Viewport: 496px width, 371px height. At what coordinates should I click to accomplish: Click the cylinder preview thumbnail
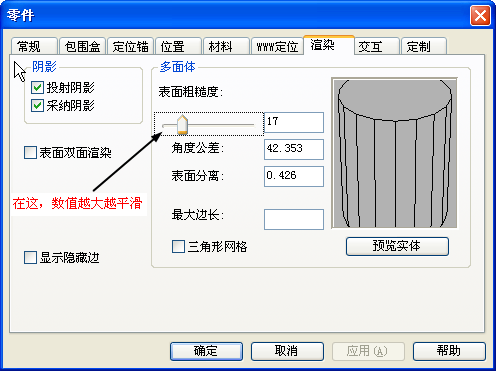pos(395,153)
